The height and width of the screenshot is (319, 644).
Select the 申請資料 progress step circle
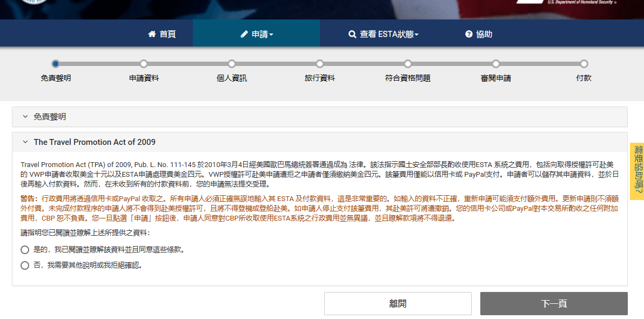click(144, 64)
